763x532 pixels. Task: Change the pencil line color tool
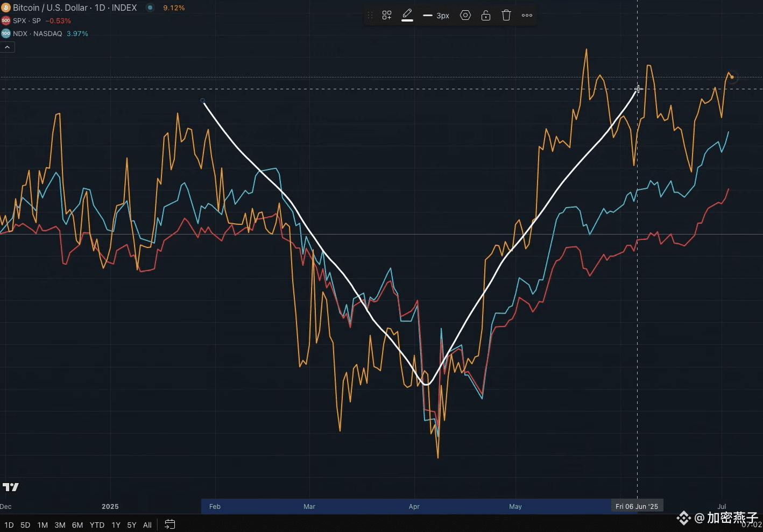point(407,15)
